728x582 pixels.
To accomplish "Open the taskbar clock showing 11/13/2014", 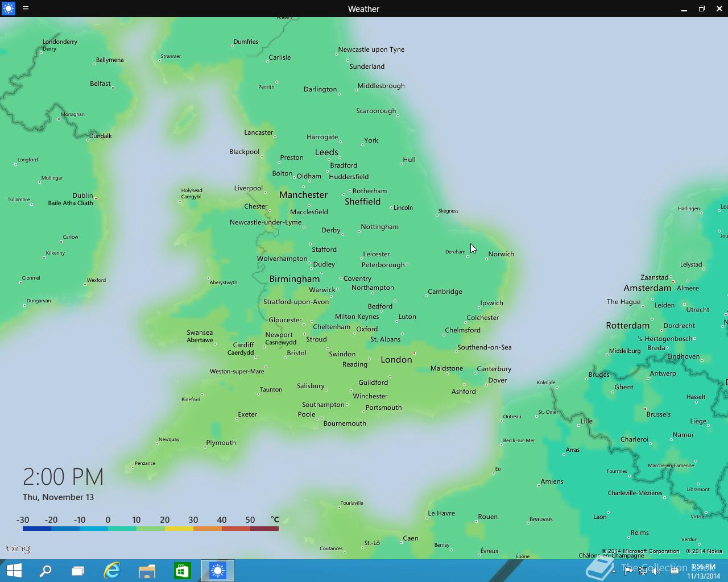I will [x=704, y=571].
